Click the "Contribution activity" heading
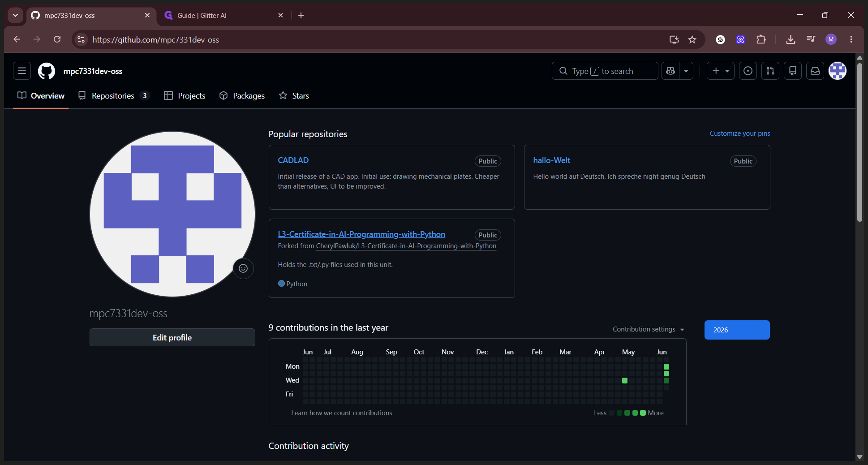This screenshot has height=465, width=868. coord(309,446)
